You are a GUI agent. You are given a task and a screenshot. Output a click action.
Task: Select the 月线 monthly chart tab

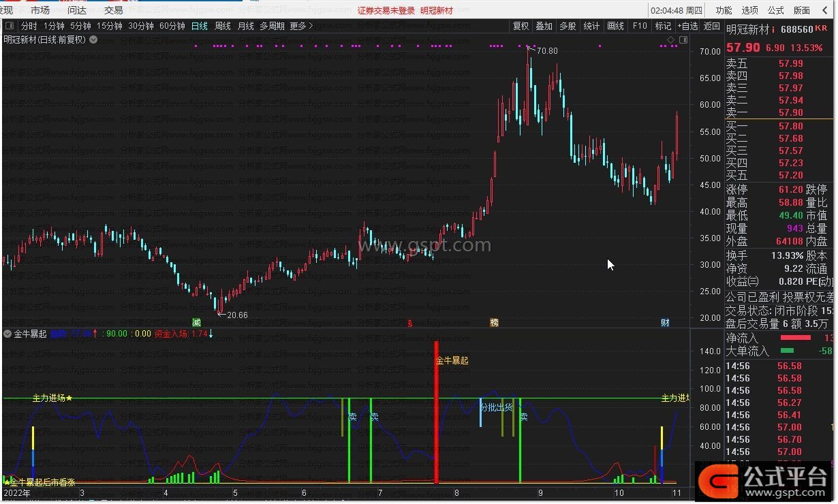(245, 26)
